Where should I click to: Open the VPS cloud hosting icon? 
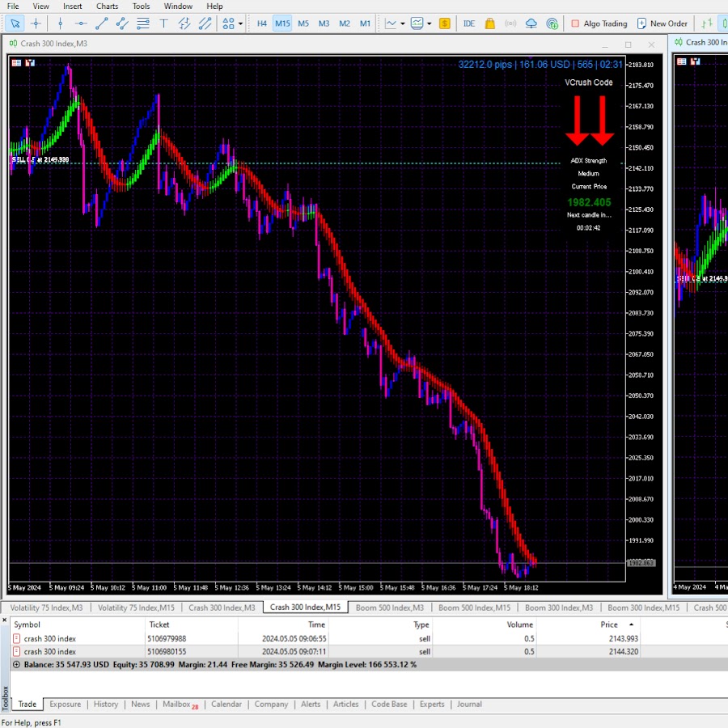531,23
